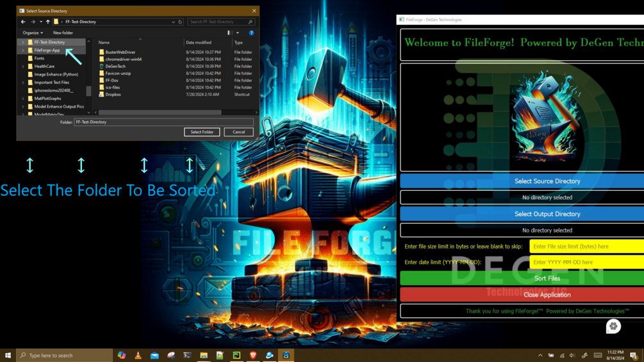The image size is (644, 362).
Task: Open the address bar history dropdown
Action: click(173, 22)
